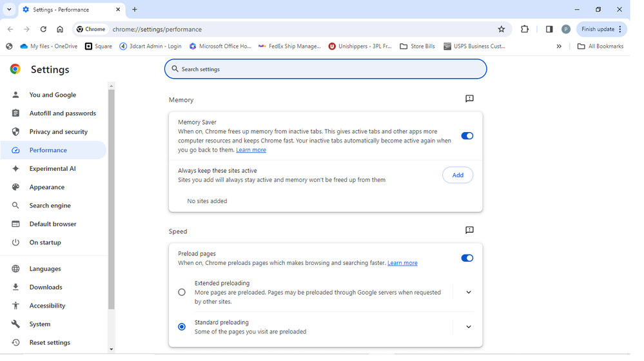Open the user profile avatar icon
The width and height of the screenshot is (644, 361).
point(566,29)
